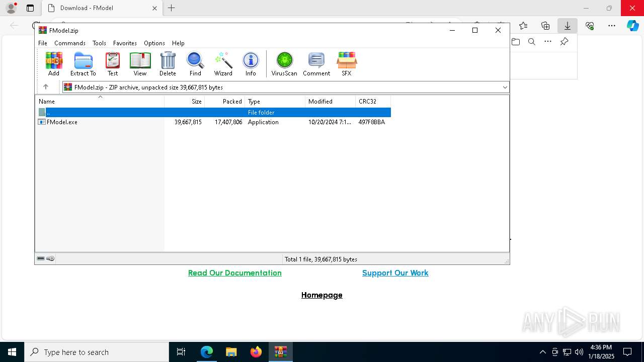The height and width of the screenshot is (362, 644).
Task: Start VirusScan on the archive
Action: point(284,64)
